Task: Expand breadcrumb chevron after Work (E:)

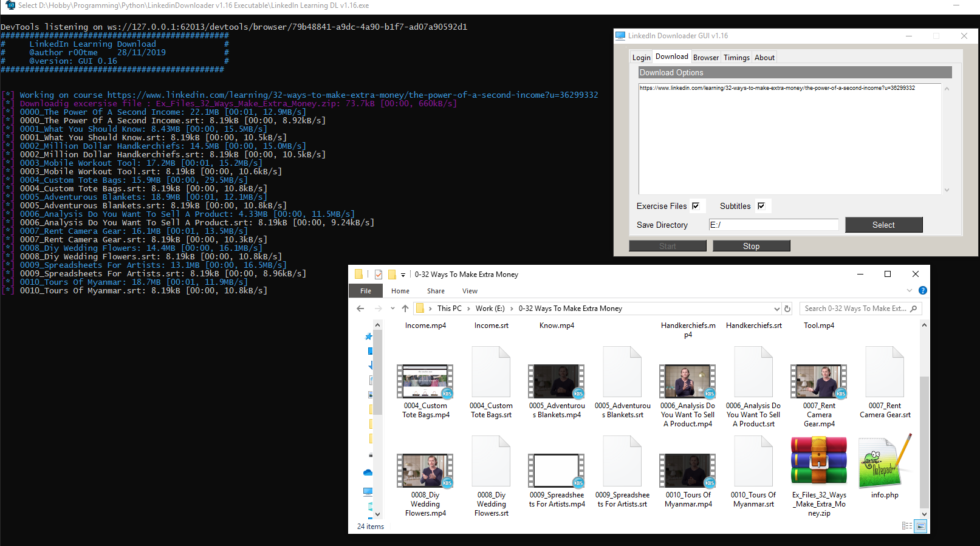Action: click(512, 309)
